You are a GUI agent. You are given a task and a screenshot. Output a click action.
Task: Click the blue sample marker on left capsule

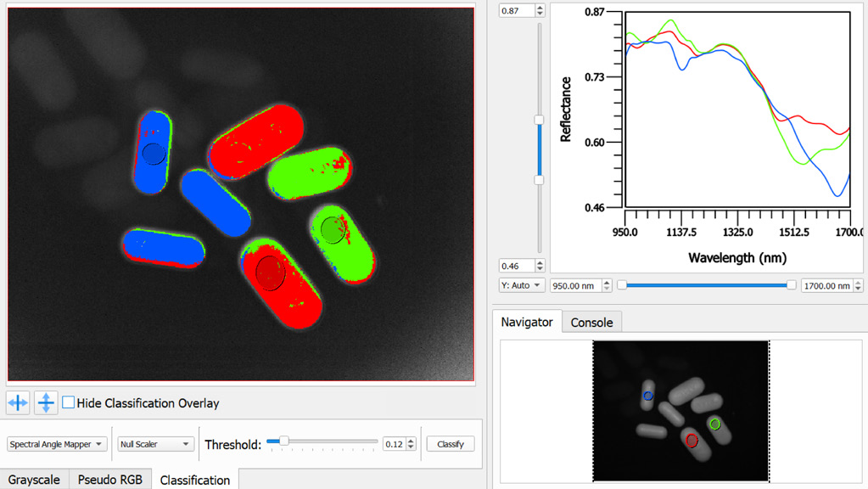pyautogui.click(x=154, y=154)
